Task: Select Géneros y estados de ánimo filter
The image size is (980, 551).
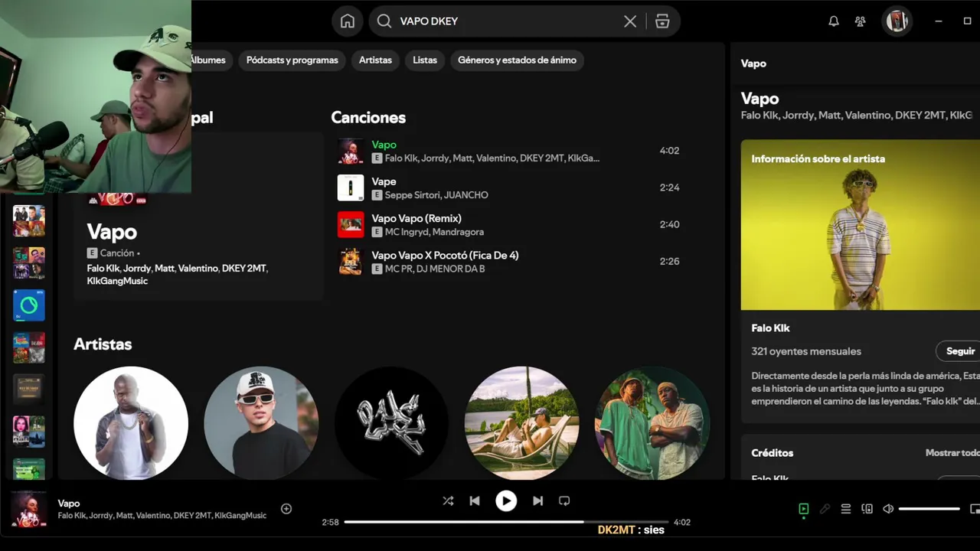Action: coord(517,60)
